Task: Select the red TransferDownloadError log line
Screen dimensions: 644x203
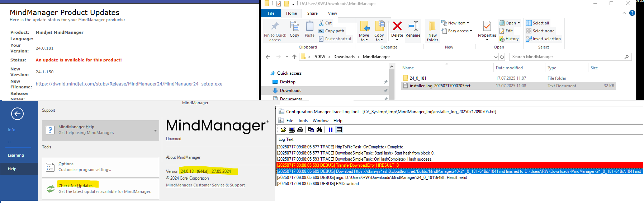Action: point(460,165)
